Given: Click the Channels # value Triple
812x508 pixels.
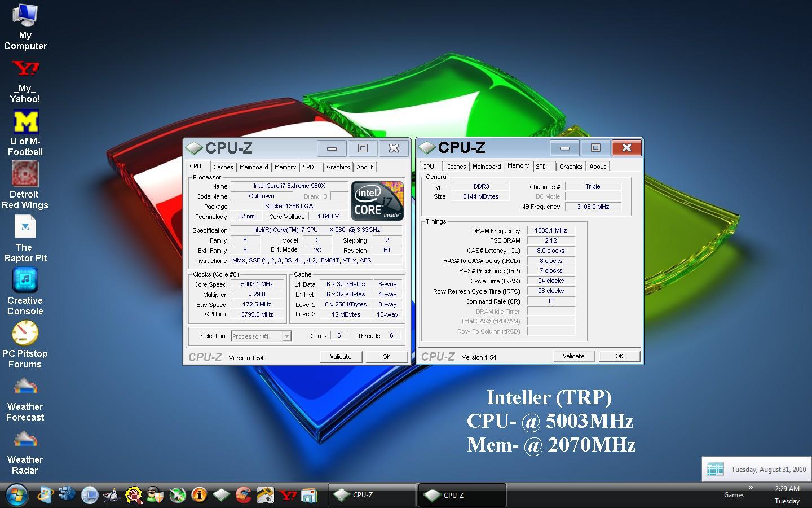Looking at the screenshot, I should [x=593, y=186].
